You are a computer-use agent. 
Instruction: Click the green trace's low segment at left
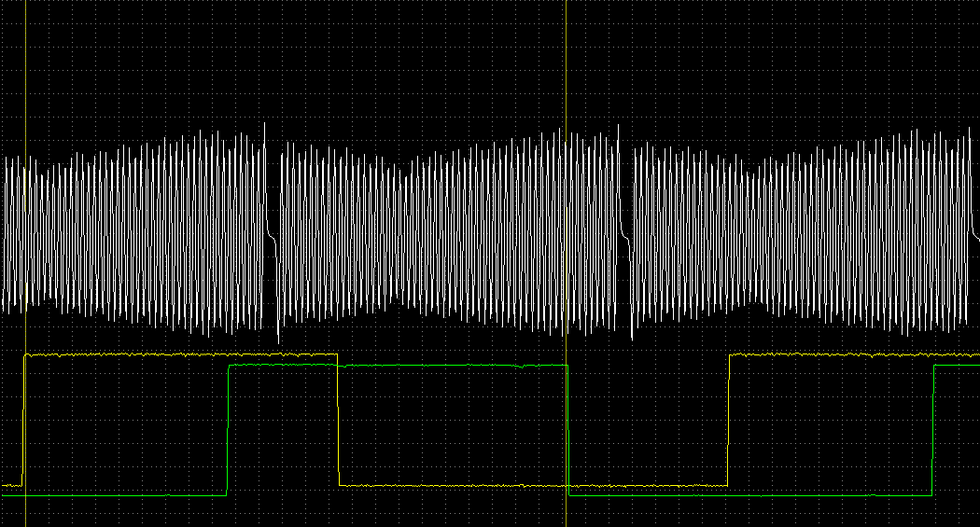(121, 495)
